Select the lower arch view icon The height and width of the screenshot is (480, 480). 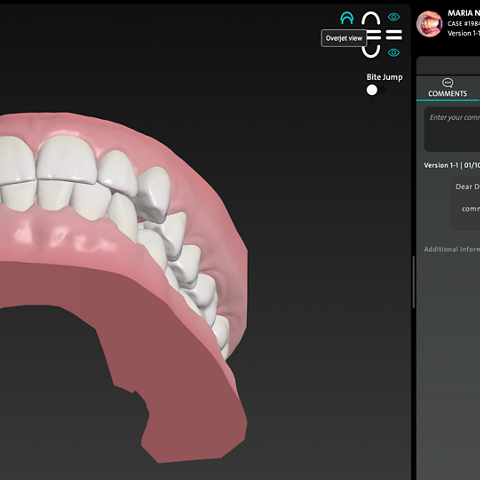tap(371, 51)
